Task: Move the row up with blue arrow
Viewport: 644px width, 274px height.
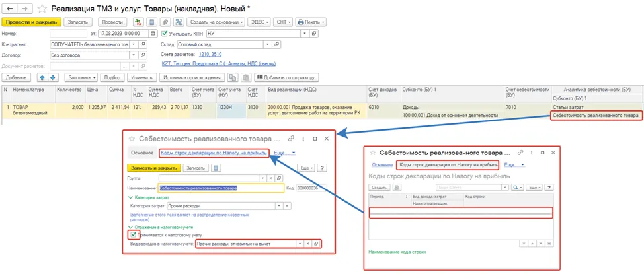Action: [x=42, y=77]
